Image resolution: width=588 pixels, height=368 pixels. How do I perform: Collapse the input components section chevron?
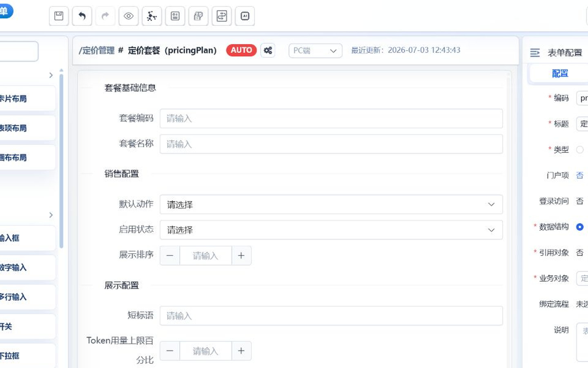[51, 215]
